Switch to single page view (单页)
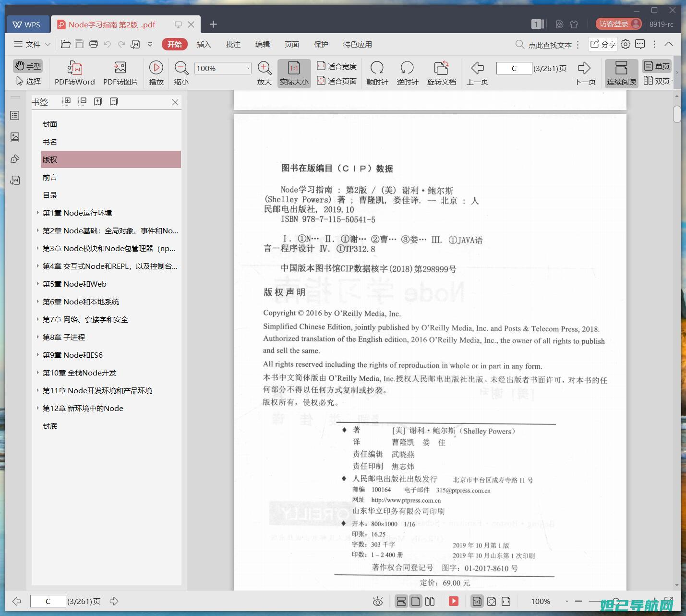686x616 pixels. [x=657, y=66]
